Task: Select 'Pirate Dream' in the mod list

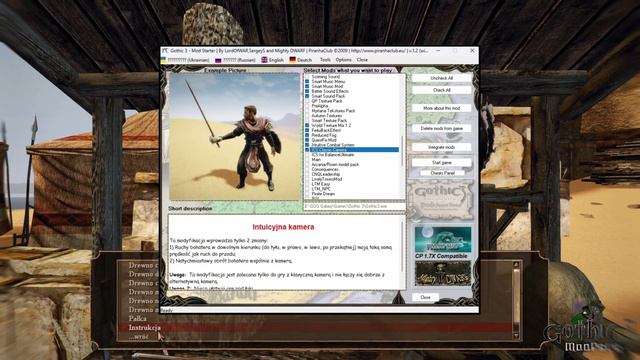Action: (323, 194)
